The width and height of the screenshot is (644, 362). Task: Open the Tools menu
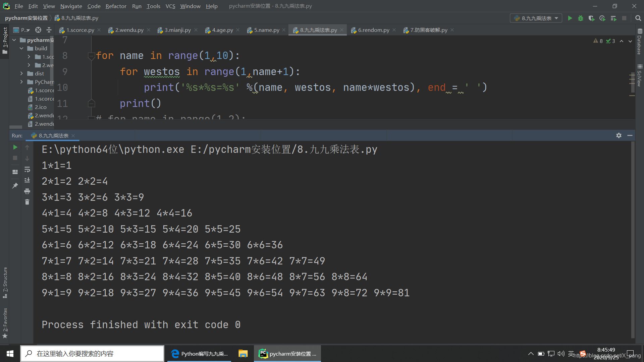coord(153,6)
